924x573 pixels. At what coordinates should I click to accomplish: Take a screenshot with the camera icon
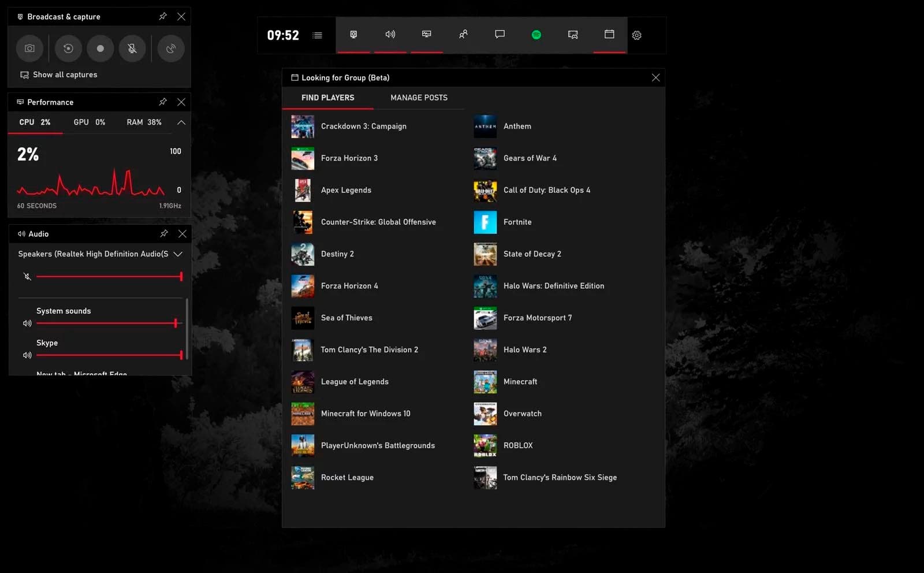pyautogui.click(x=29, y=49)
